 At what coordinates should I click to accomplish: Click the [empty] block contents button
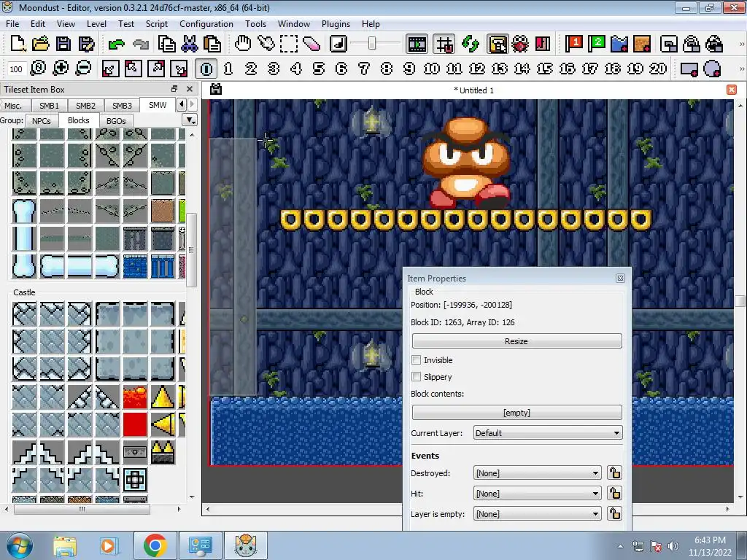517,413
